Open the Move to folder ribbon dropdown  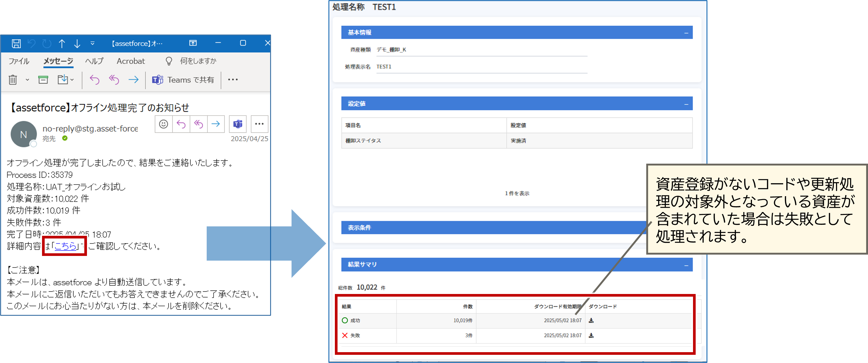point(65,80)
